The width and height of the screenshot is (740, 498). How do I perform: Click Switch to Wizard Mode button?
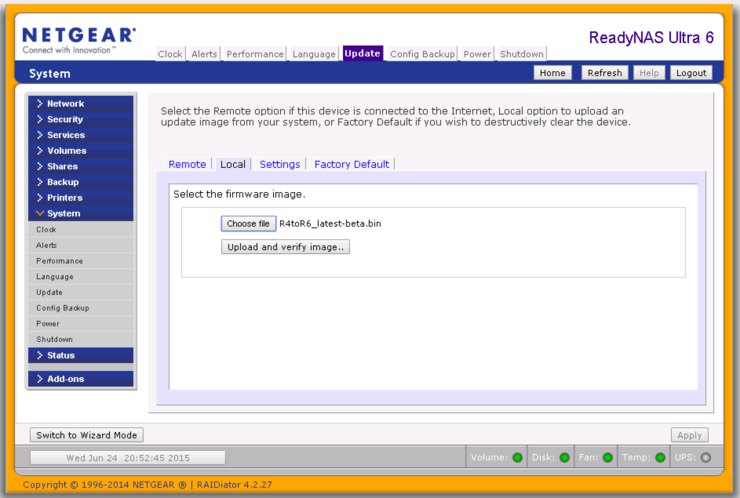tap(87, 435)
